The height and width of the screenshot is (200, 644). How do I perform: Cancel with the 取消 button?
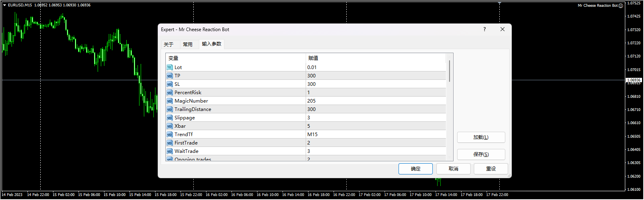[454, 169]
